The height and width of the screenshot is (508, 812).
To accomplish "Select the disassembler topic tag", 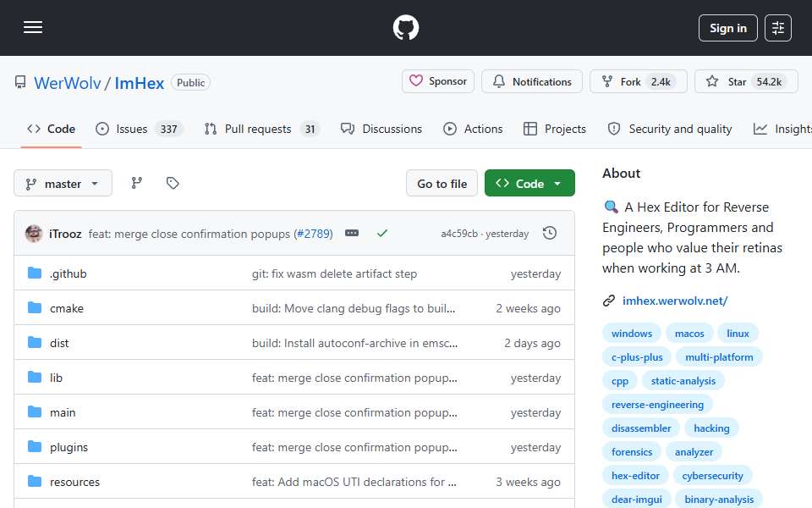I will 641,428.
